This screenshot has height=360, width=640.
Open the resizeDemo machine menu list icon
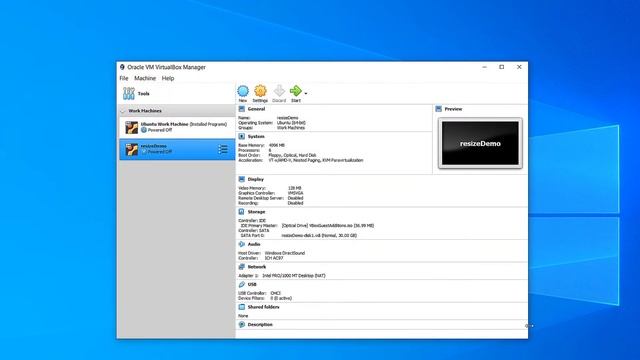pos(223,149)
